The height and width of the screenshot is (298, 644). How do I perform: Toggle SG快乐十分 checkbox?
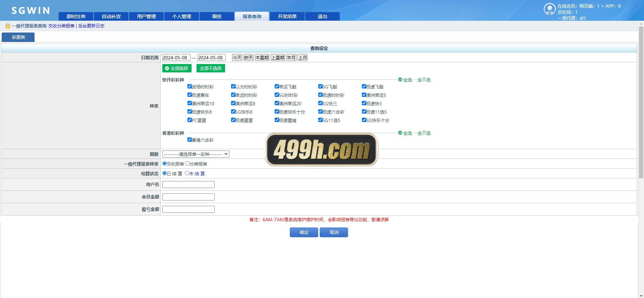tap(364, 120)
